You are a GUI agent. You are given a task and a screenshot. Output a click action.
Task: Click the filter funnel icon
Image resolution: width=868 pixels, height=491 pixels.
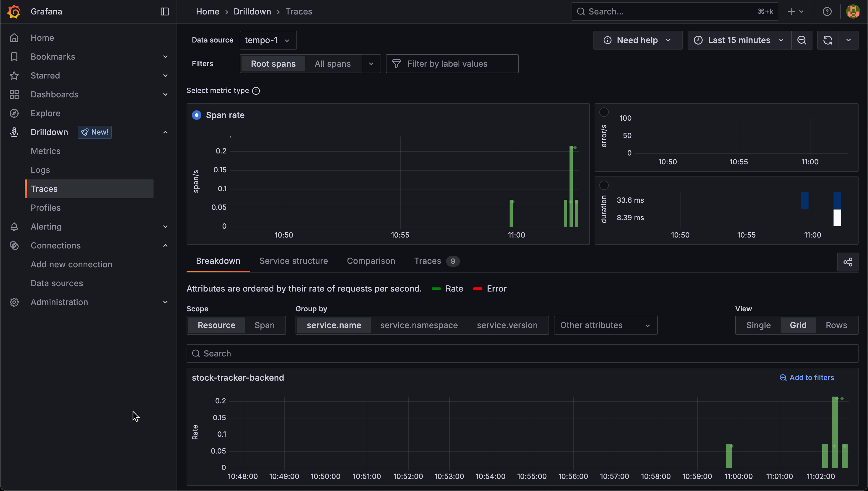point(397,64)
